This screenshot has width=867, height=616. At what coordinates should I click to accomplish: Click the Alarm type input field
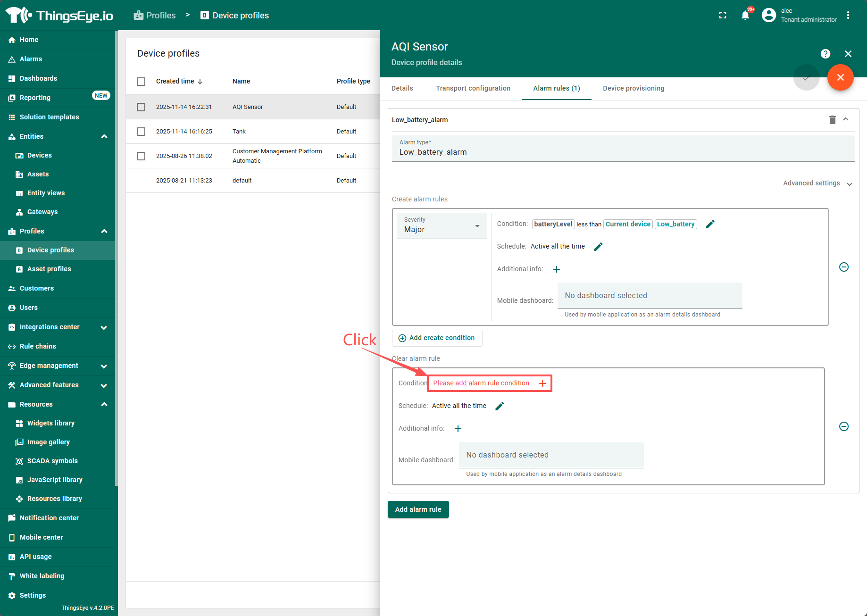tap(623, 152)
